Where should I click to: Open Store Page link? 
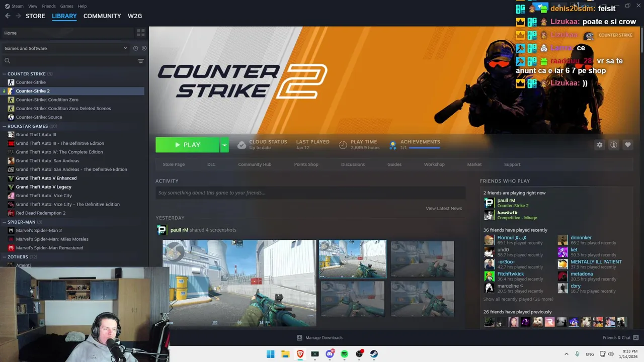(174, 164)
